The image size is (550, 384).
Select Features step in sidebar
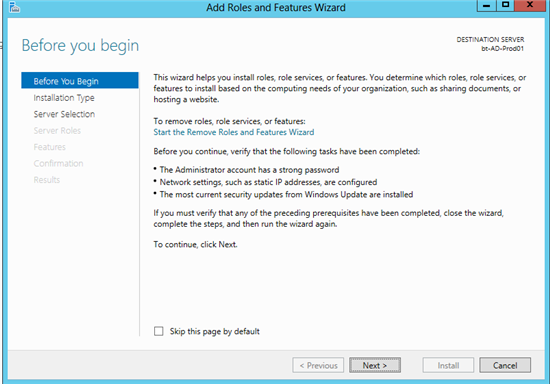(49, 147)
